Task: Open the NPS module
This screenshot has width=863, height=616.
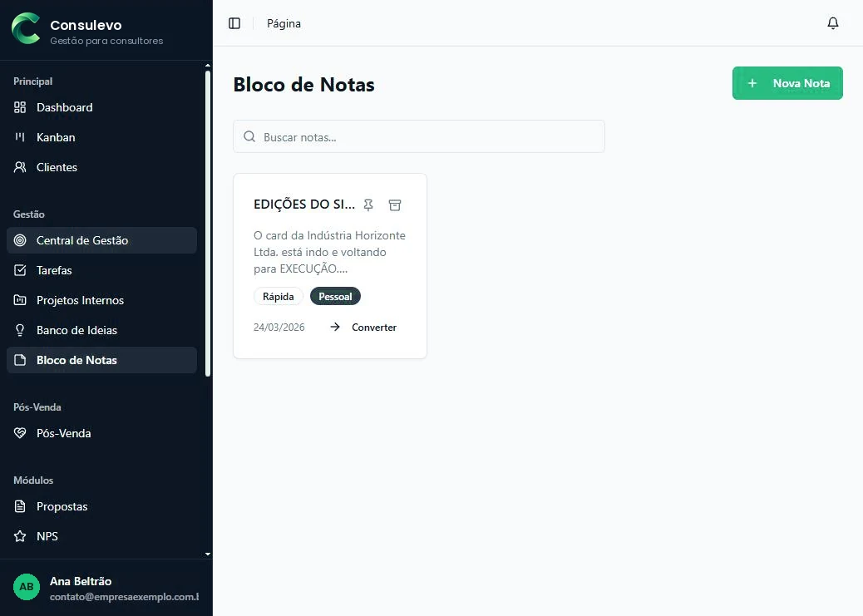Action: click(101, 536)
